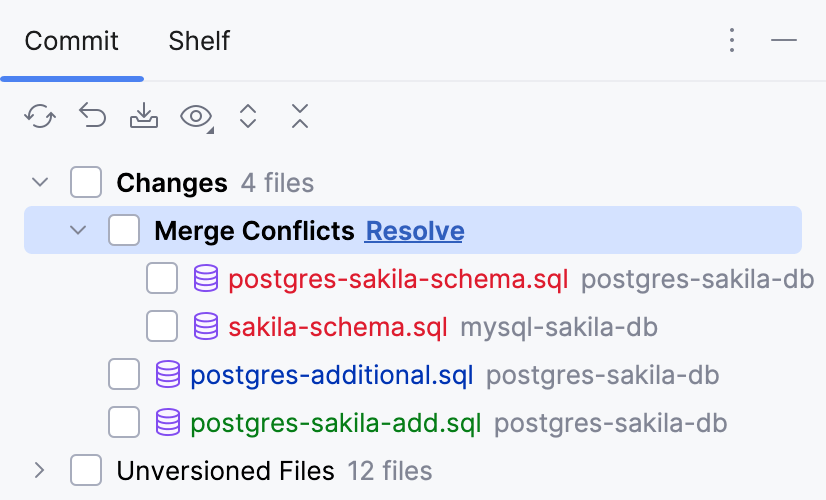
Task: Collapse the Merge Conflicts node
Action: (x=78, y=231)
